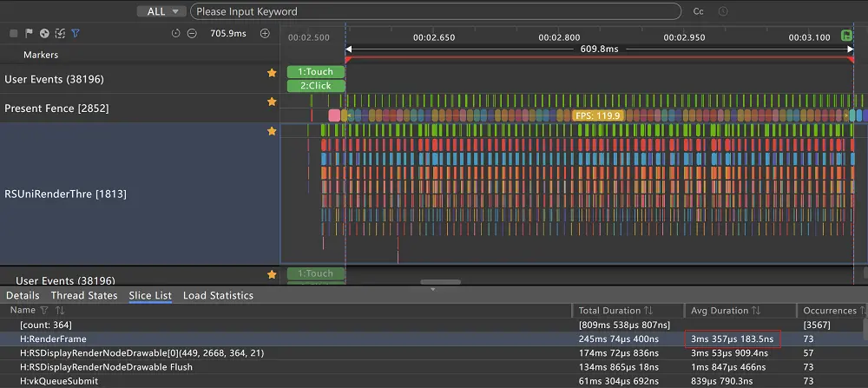Select the RSUniRenderThre [1813] row label
Image resolution: width=868 pixels, height=388 pixels.
pos(65,194)
